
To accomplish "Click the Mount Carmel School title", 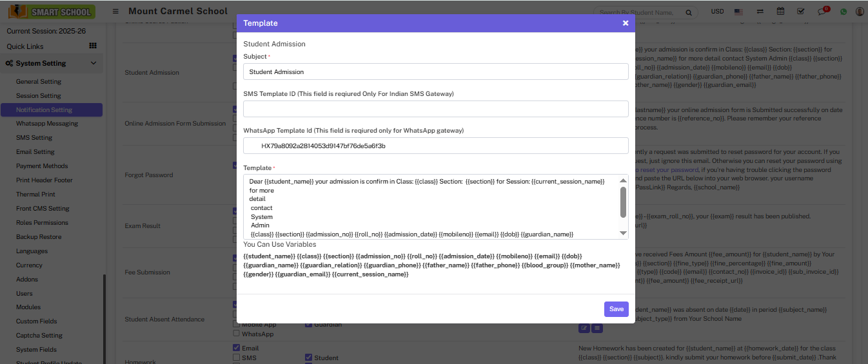I will pyautogui.click(x=178, y=11).
